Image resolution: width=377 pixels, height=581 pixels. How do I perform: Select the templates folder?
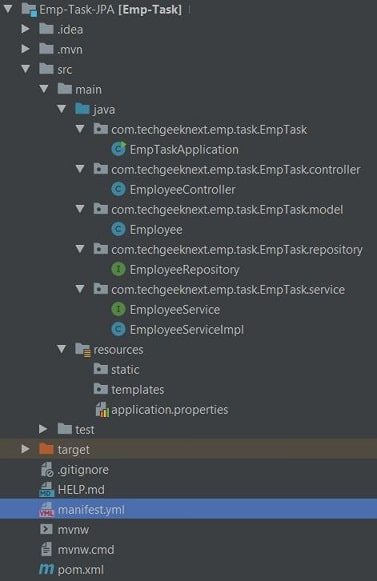click(138, 390)
